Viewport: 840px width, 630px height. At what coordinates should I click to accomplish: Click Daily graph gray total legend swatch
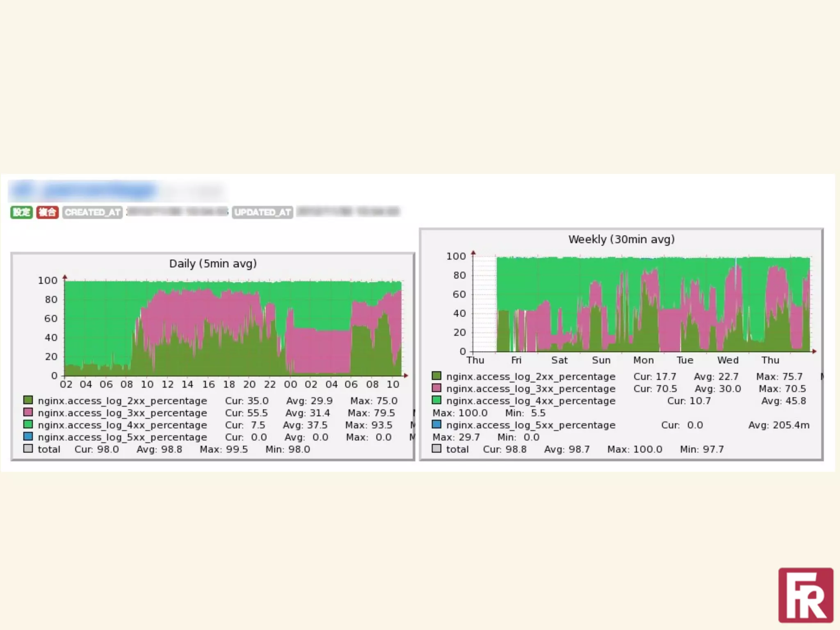tap(28, 448)
